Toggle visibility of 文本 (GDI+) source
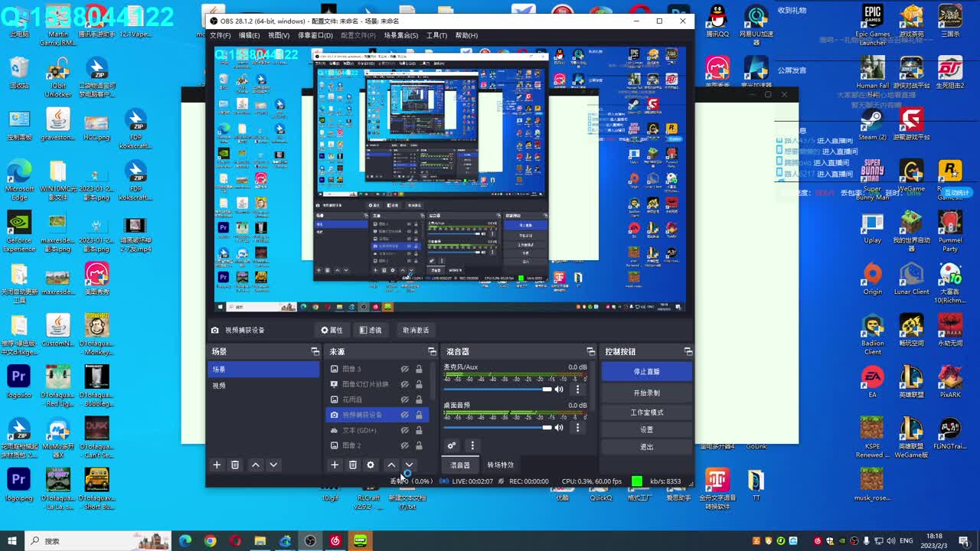 (x=405, y=430)
